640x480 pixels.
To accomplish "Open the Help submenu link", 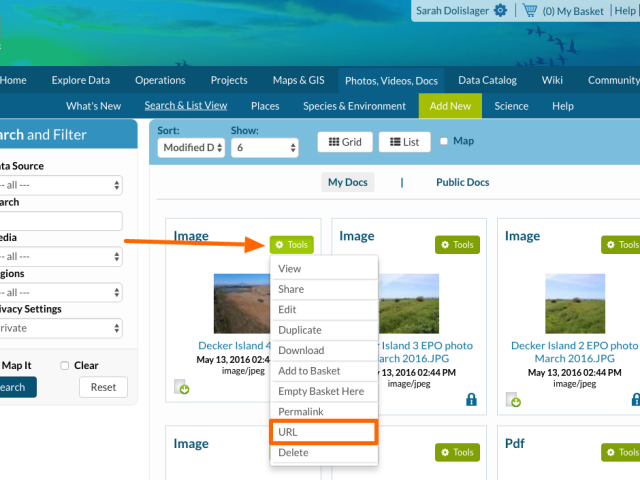I will click(x=563, y=106).
